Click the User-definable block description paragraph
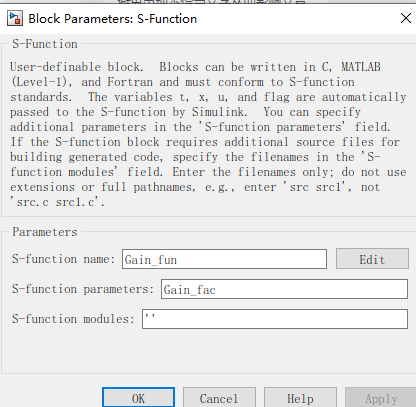This screenshot has height=407, width=416. pos(208,134)
